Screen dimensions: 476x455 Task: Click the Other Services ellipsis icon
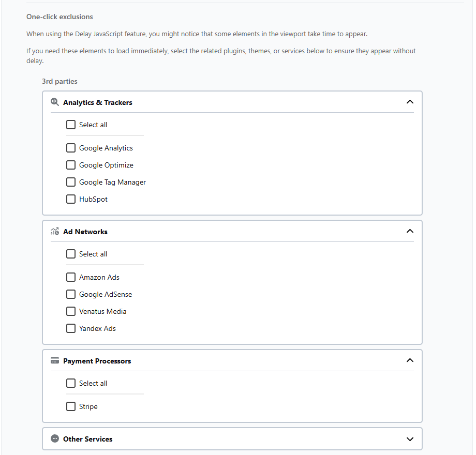pos(55,438)
